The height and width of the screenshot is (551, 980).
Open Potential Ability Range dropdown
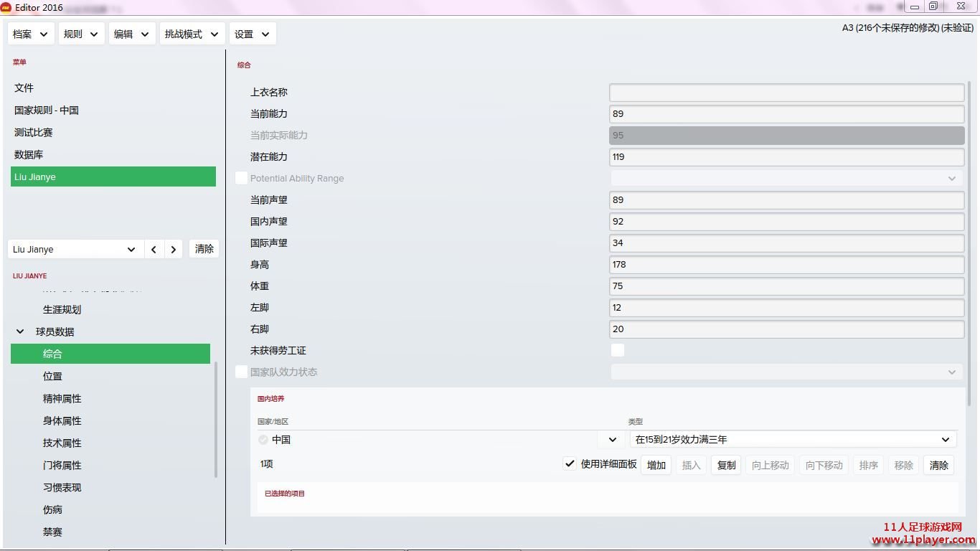click(x=786, y=178)
